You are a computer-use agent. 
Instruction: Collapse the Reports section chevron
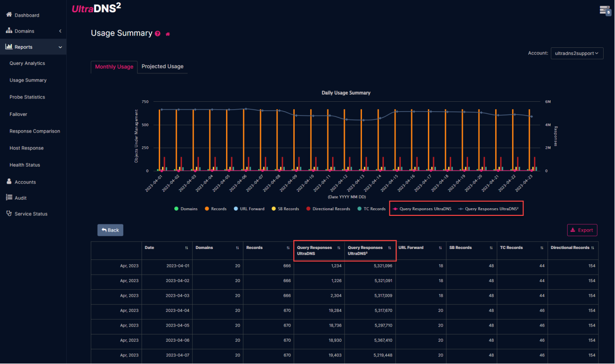60,47
